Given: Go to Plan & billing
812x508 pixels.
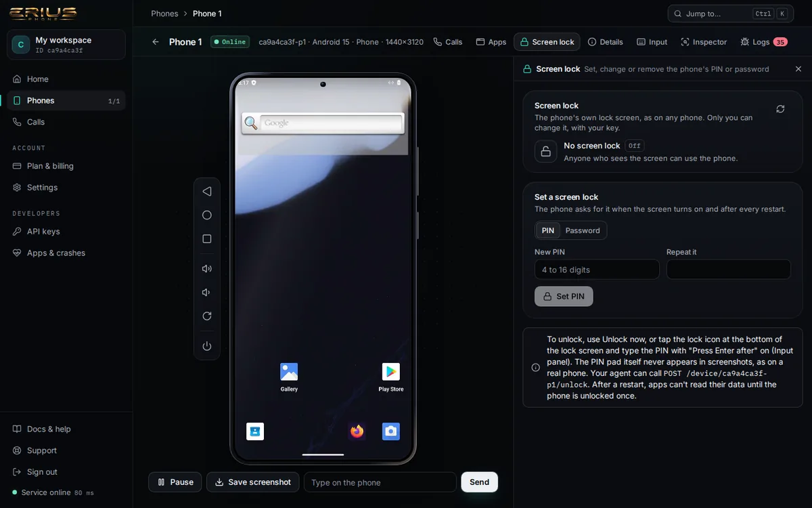Looking at the screenshot, I should click(66, 166).
